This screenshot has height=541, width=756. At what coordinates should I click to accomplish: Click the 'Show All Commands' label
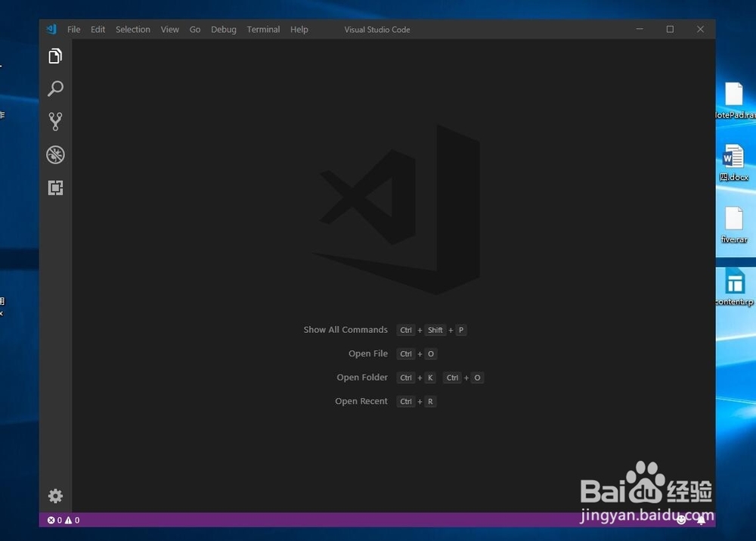(345, 330)
